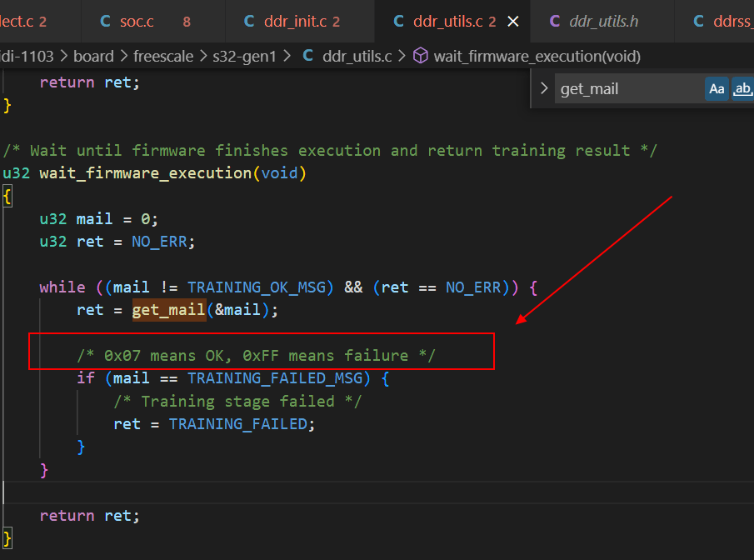Toggle Match Case in the find widget

pos(717,87)
